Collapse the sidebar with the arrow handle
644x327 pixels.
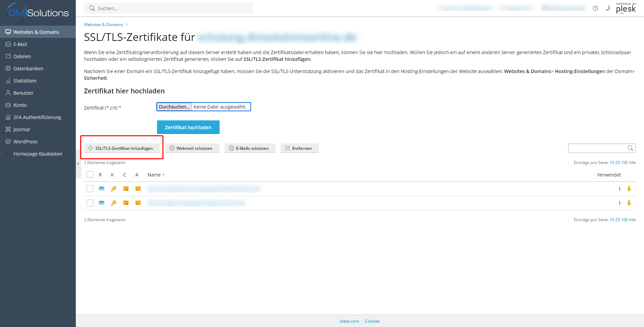click(78, 164)
